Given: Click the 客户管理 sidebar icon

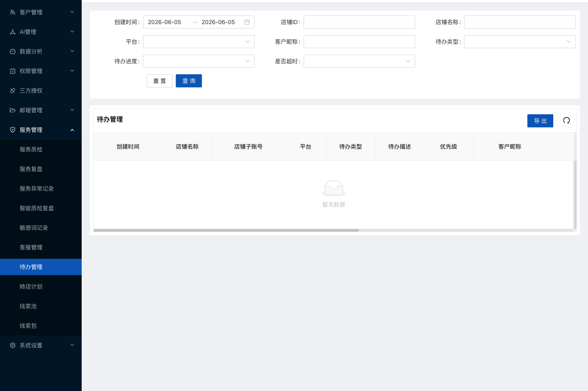Looking at the screenshot, I should click(13, 12).
